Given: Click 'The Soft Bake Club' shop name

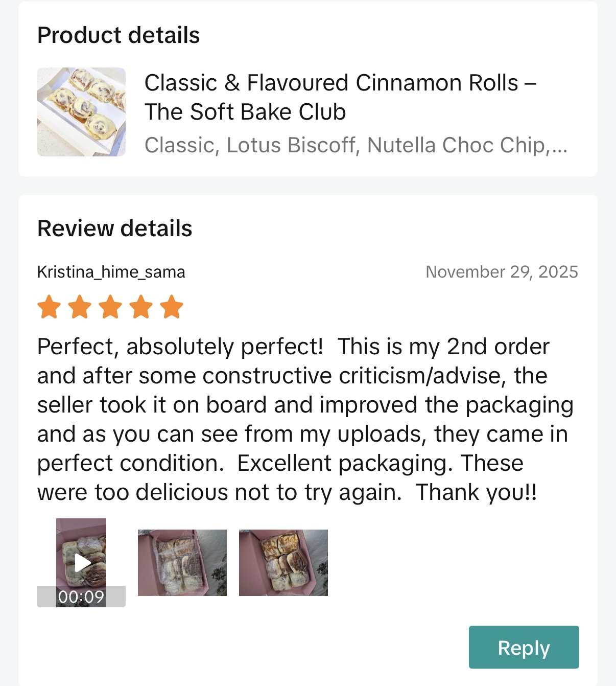Looking at the screenshot, I should [x=245, y=112].
